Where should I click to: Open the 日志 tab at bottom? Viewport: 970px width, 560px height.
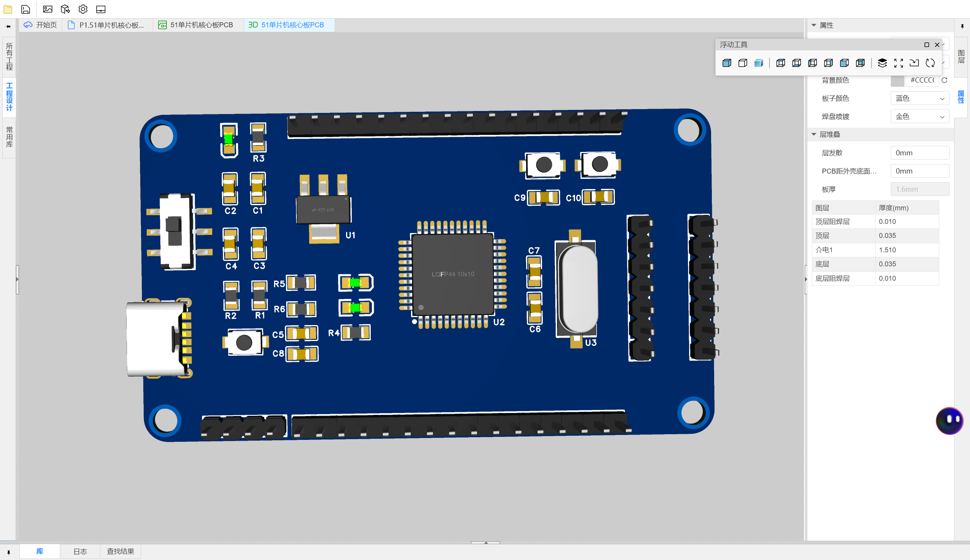(x=80, y=551)
